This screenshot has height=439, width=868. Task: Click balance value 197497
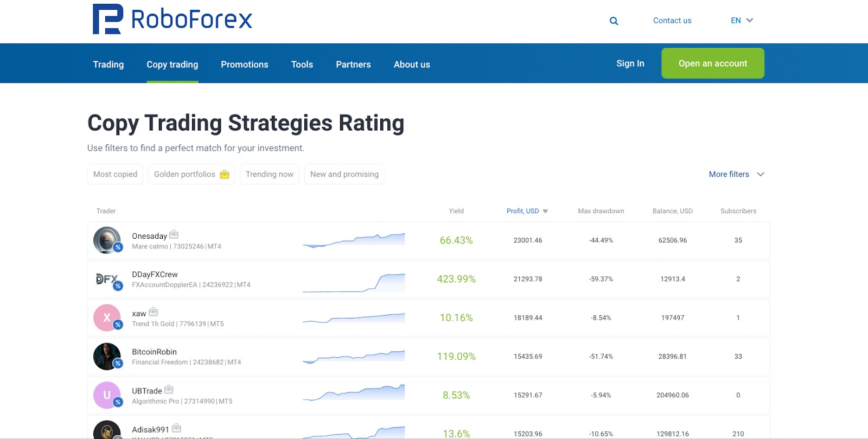pyautogui.click(x=673, y=318)
